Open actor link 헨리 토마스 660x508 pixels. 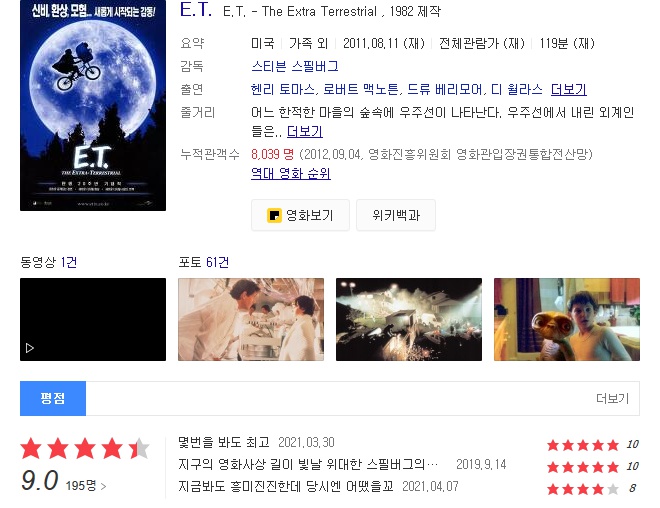pyautogui.click(x=282, y=89)
